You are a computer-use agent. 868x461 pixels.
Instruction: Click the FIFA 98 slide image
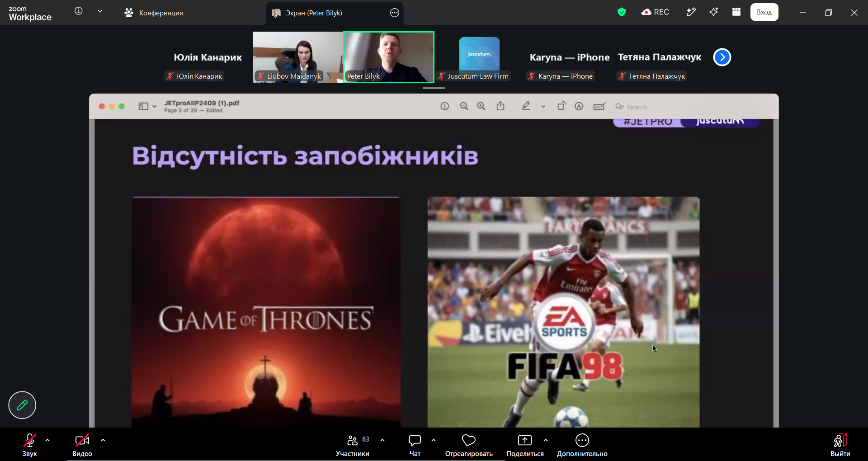click(x=564, y=312)
